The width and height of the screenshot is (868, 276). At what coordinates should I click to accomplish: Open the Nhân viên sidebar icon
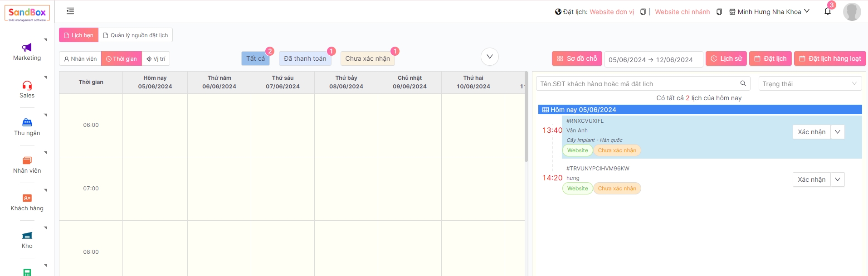pyautogui.click(x=27, y=160)
